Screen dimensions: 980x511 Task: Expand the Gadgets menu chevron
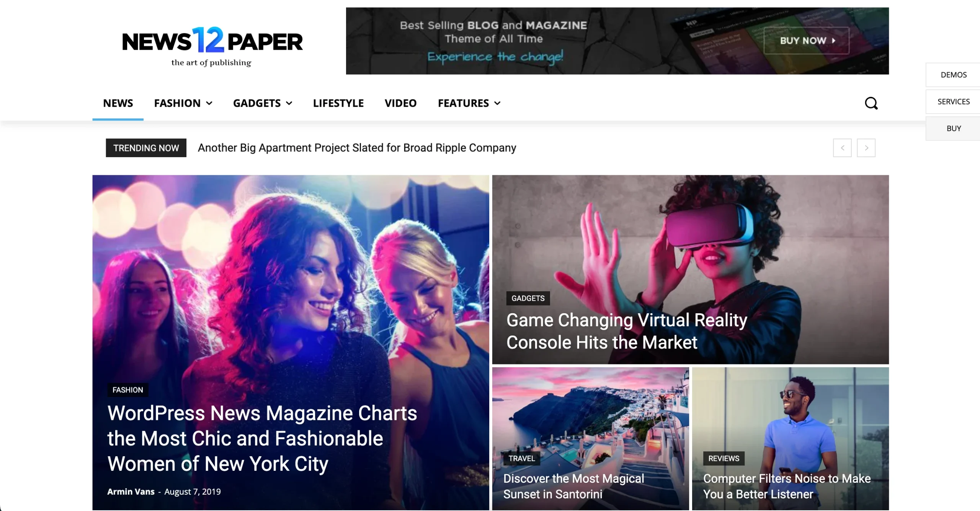tap(289, 103)
